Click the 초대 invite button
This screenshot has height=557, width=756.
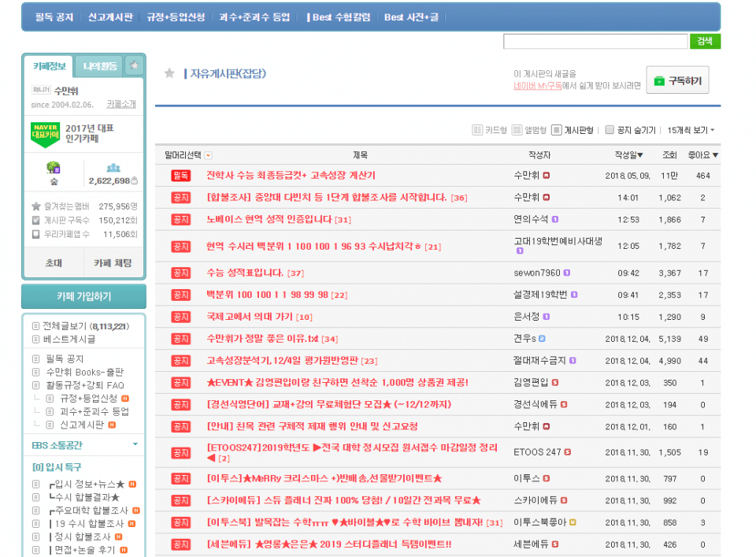[54, 263]
